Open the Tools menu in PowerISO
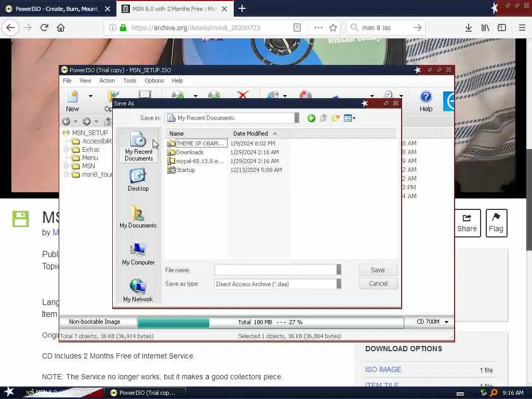 pyautogui.click(x=129, y=81)
